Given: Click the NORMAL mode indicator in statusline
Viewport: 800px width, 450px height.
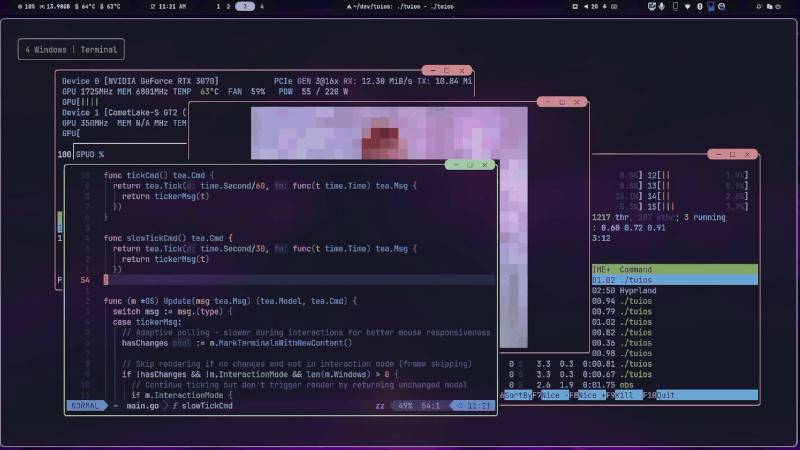Looking at the screenshot, I should (x=85, y=406).
